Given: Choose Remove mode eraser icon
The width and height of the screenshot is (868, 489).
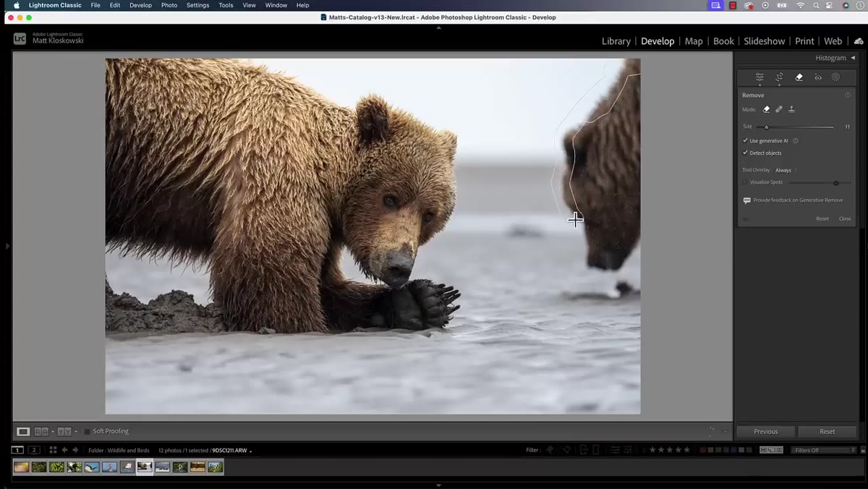Looking at the screenshot, I should coord(767,109).
